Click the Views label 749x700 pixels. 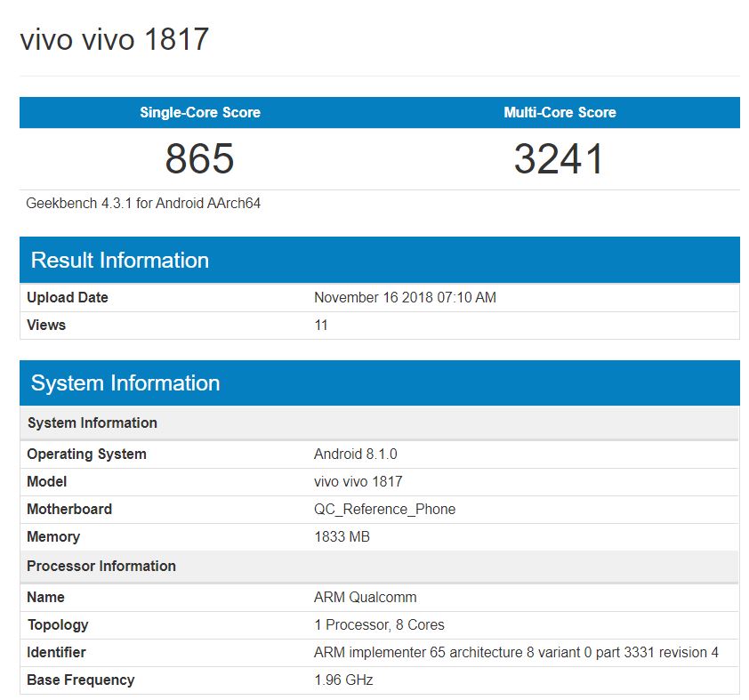coord(46,326)
